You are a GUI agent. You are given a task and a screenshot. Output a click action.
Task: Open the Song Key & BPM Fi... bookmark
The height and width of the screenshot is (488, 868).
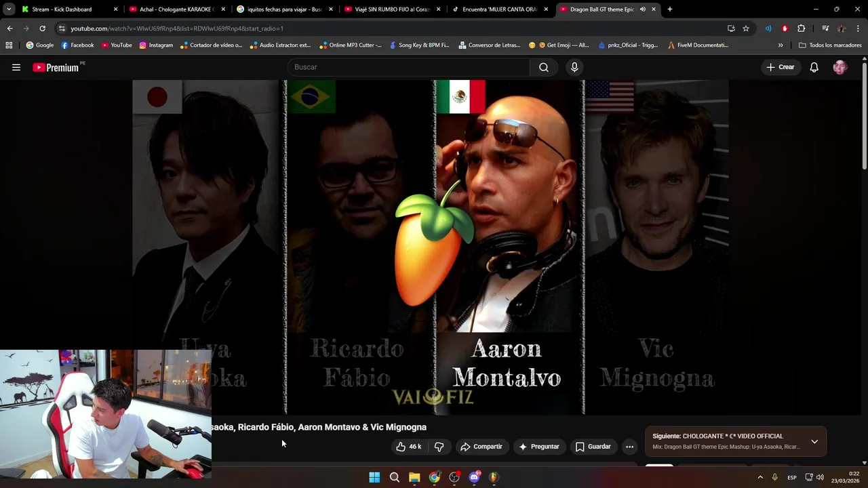(x=418, y=45)
